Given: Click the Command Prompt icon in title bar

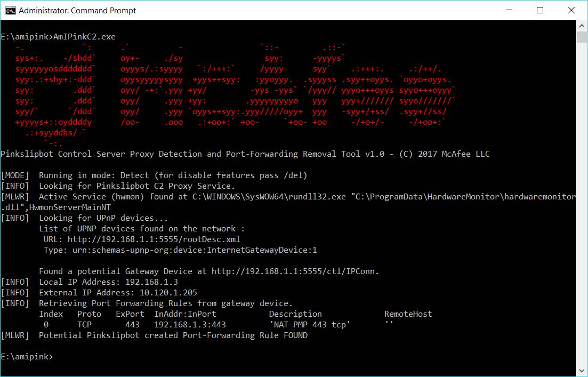Looking at the screenshot, I should (x=10, y=10).
